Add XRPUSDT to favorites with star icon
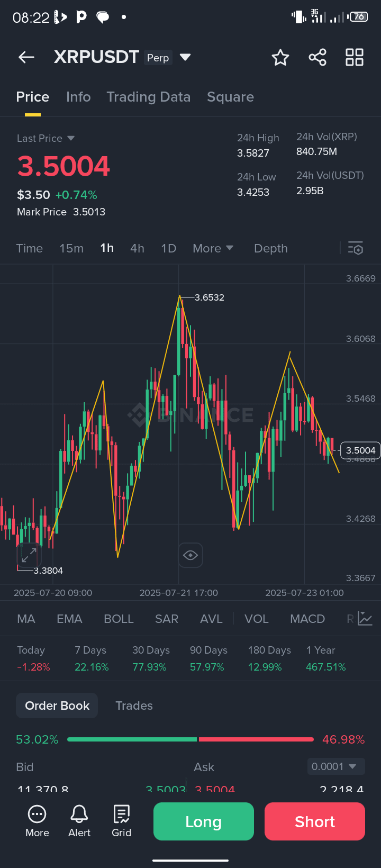Screen dimensions: 381x868 [x=280, y=57]
